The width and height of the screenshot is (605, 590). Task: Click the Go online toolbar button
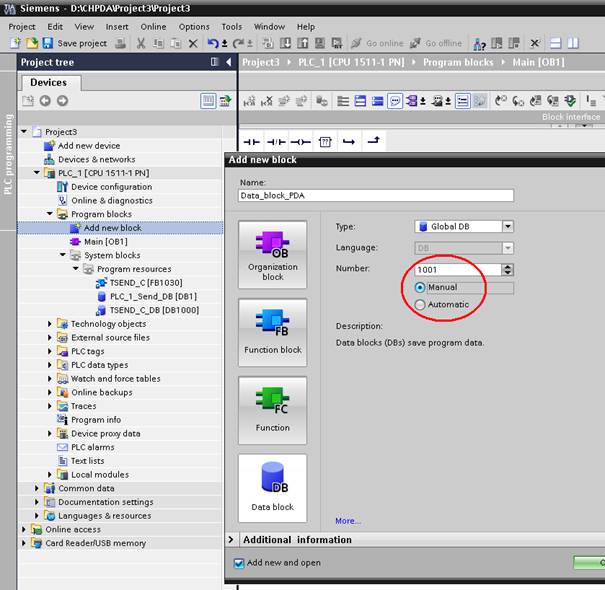pyautogui.click(x=377, y=44)
